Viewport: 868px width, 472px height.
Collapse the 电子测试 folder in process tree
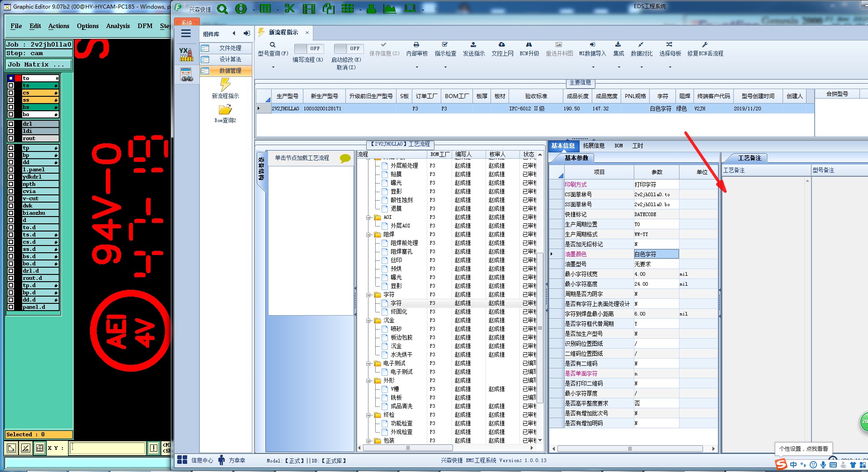368,363
